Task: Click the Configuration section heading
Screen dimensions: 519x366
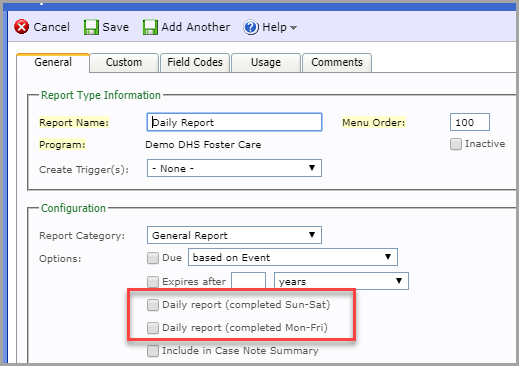Action: [73, 208]
